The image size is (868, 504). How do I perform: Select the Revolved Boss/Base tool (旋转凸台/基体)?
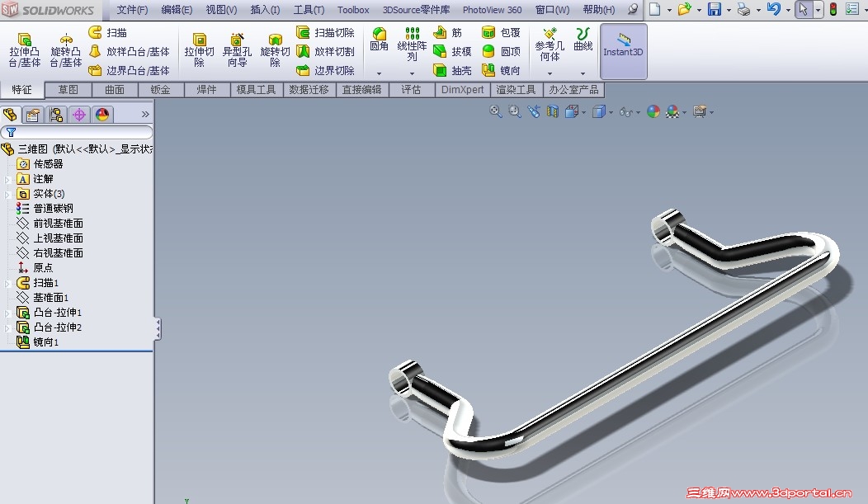(x=66, y=49)
